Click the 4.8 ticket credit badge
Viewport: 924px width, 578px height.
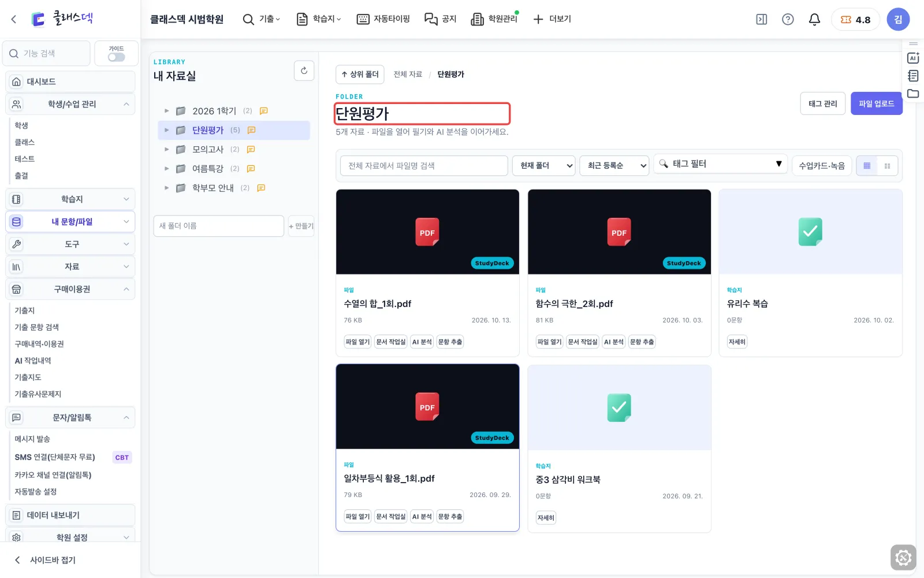click(x=855, y=19)
